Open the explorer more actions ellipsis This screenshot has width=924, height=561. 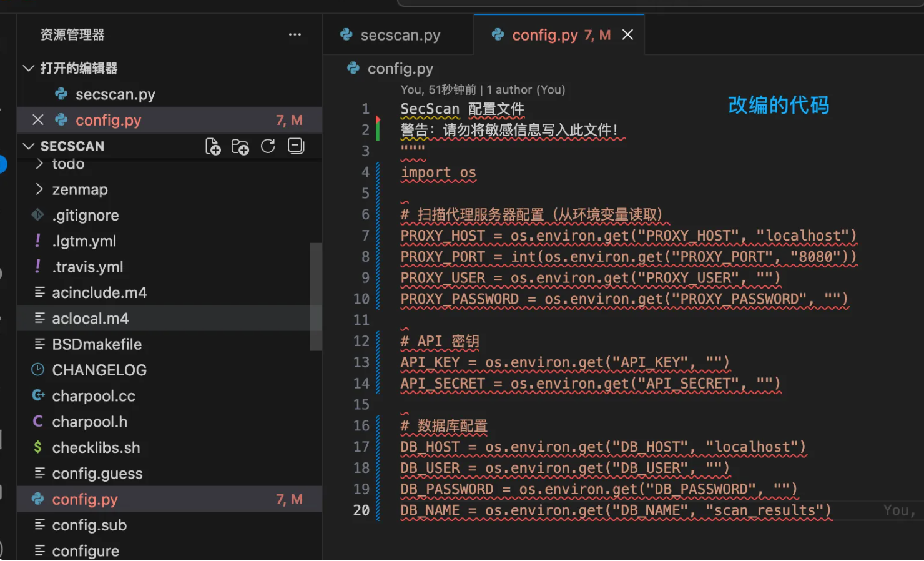pyautogui.click(x=295, y=35)
